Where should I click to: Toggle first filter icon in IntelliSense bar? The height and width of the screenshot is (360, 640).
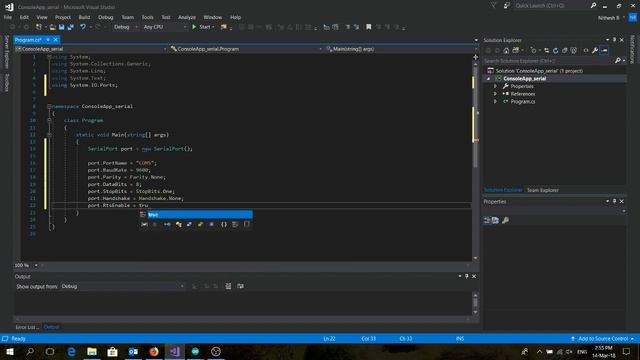pos(144,224)
